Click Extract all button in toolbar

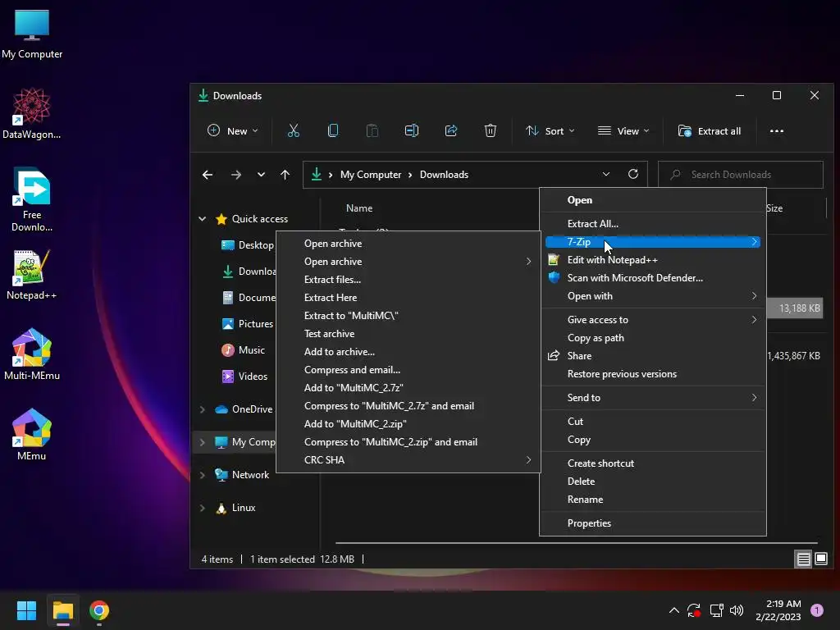point(710,130)
